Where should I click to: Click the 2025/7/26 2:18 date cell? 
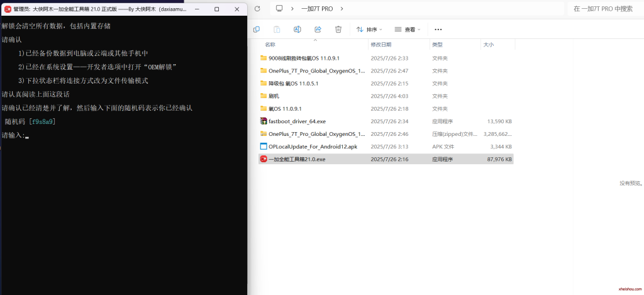(389, 109)
